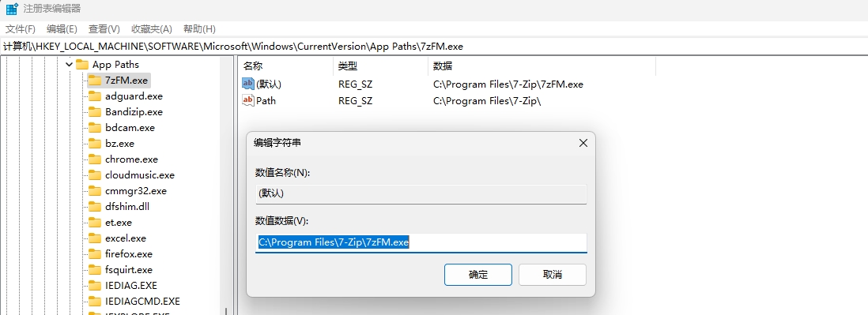Click the 7zFM.exe folder icon in tree

click(x=95, y=81)
